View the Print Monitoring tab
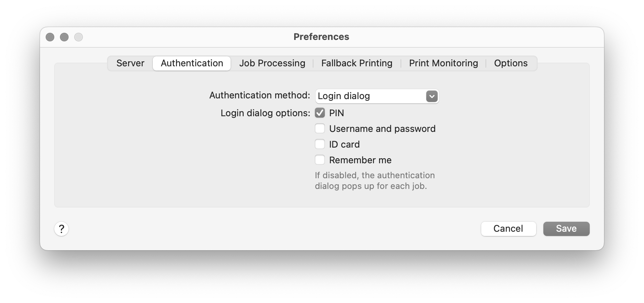Image resolution: width=644 pixels, height=303 pixels. click(443, 63)
